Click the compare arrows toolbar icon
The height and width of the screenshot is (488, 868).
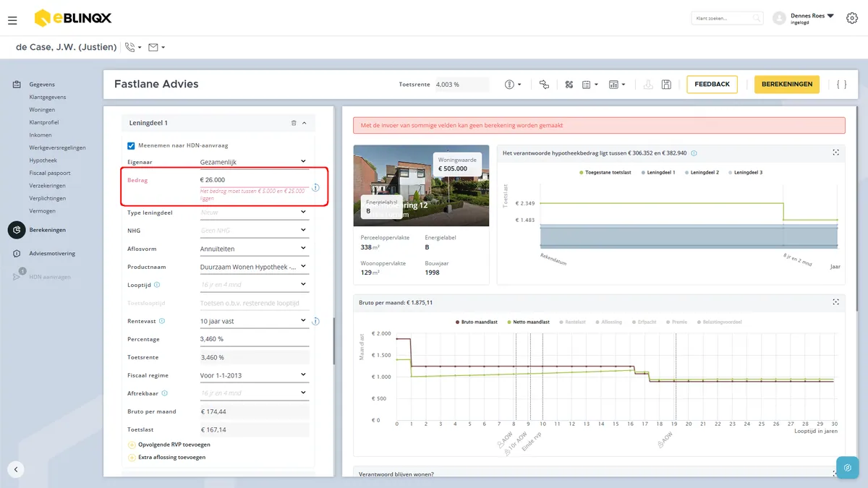tap(544, 85)
